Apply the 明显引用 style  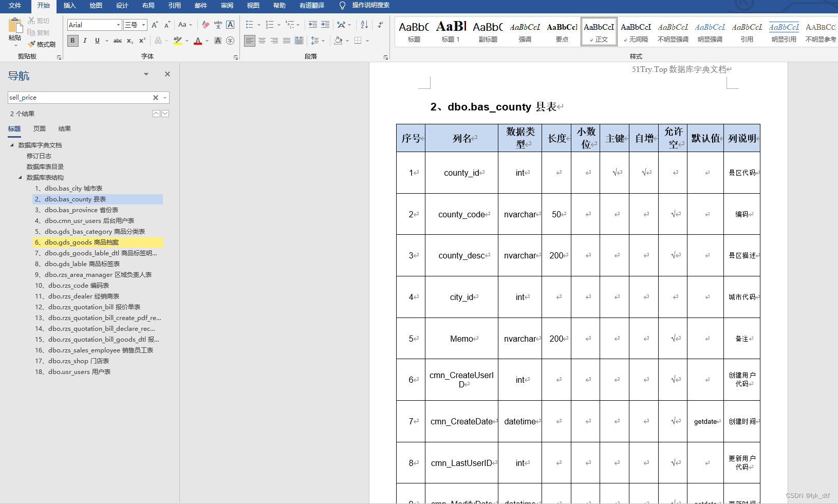pyautogui.click(x=784, y=32)
